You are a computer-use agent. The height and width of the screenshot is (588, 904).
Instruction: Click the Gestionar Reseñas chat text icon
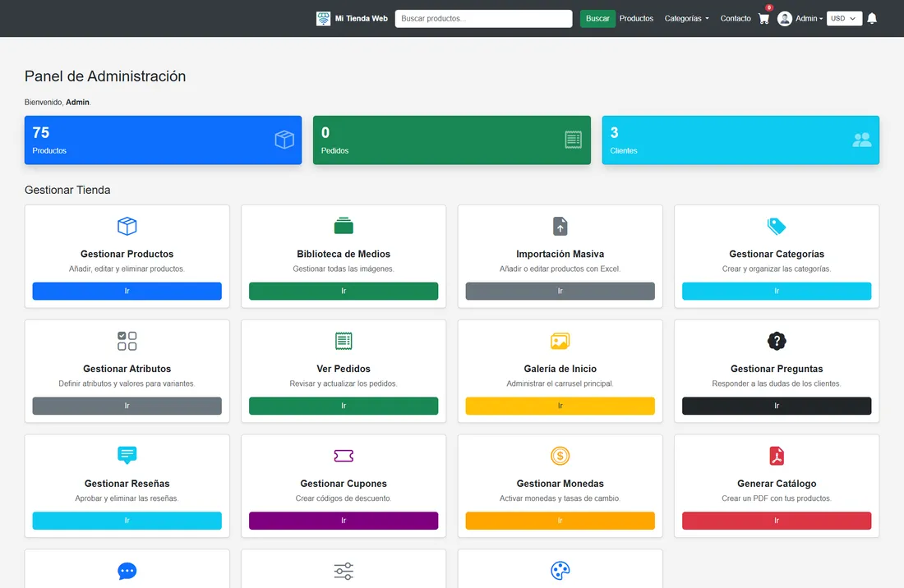[x=127, y=455]
